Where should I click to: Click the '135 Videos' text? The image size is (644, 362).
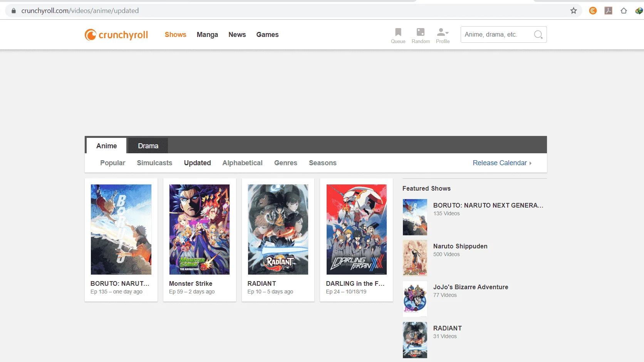tap(446, 213)
